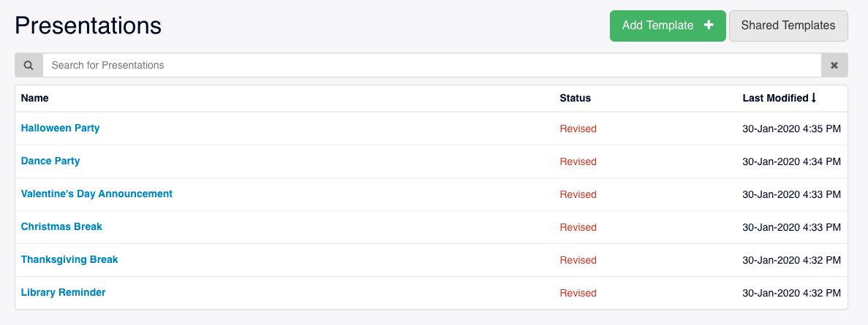This screenshot has height=325, width=868.
Task: Click the Dance Party modified date
Action: click(791, 161)
